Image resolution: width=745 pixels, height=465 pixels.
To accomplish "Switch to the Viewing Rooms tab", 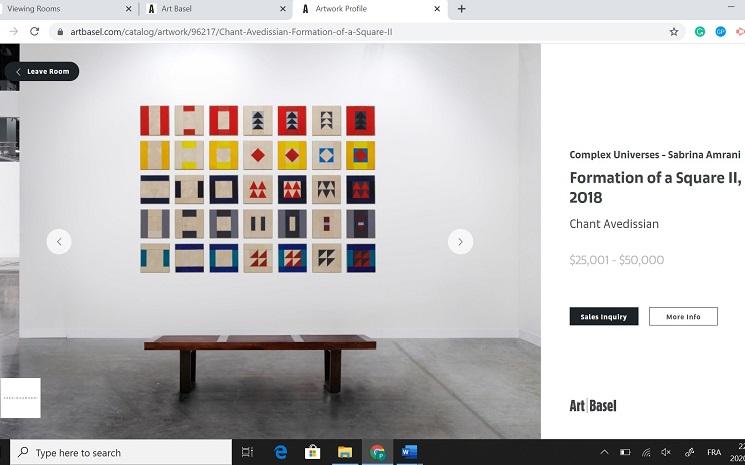I will point(67,9).
